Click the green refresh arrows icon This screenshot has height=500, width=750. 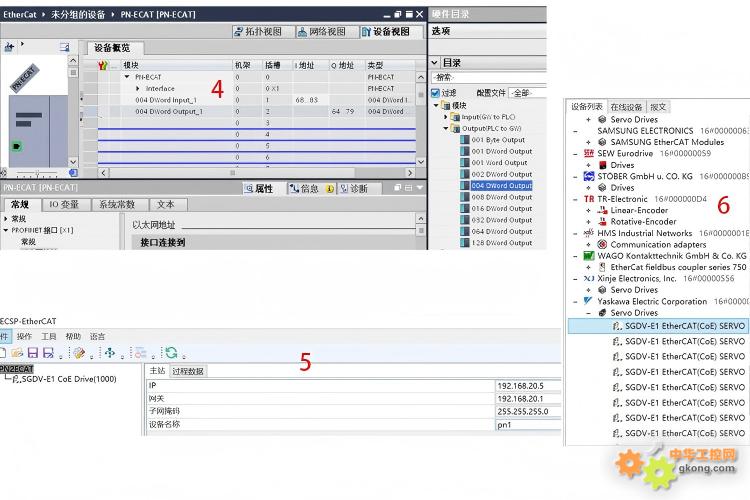(171, 353)
